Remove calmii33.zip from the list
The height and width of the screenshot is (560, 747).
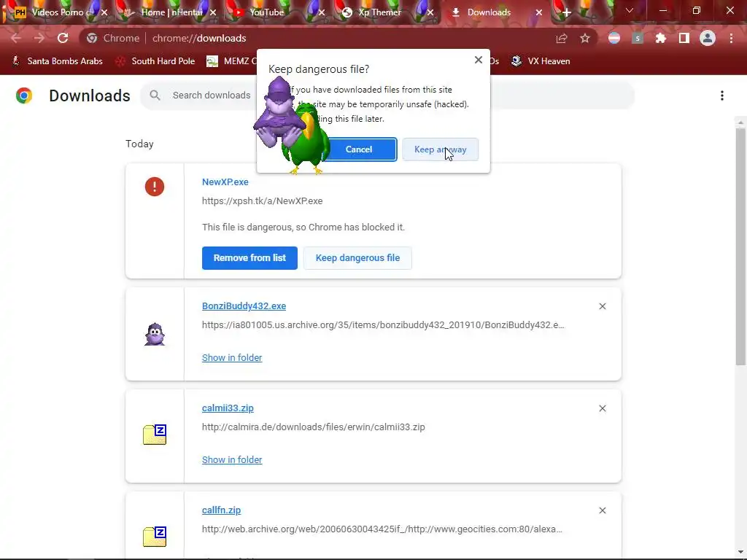(x=602, y=408)
